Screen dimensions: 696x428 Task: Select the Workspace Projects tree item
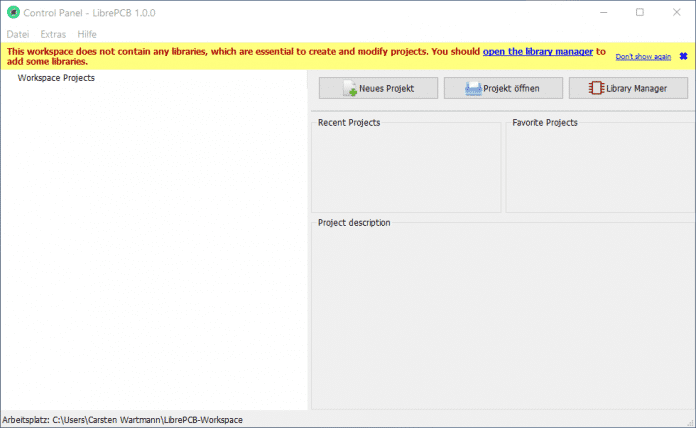click(x=56, y=77)
